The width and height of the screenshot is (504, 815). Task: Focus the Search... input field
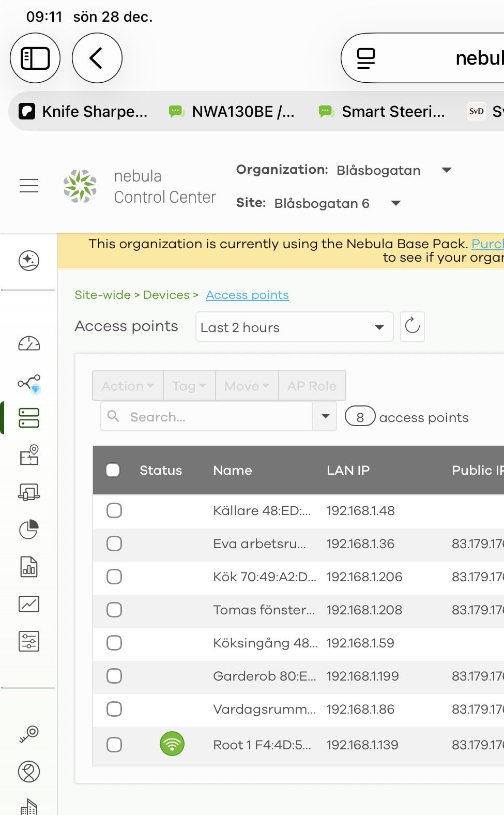(207, 416)
